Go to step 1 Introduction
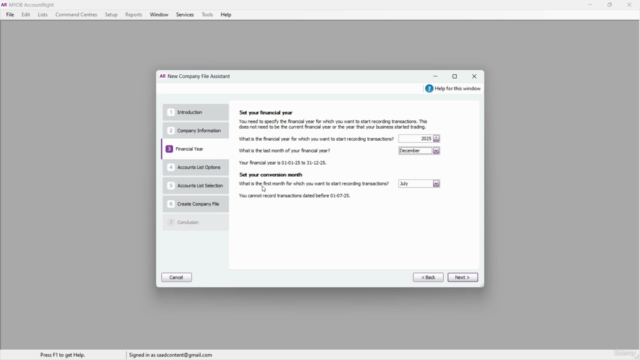Image resolution: width=640 pixels, height=360 pixels. [196, 112]
